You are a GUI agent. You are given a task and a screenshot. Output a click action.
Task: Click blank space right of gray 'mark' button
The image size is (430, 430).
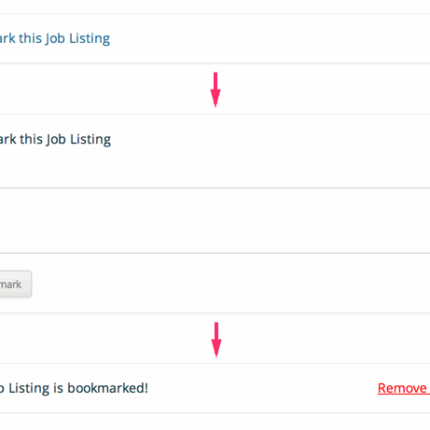pos(230,283)
